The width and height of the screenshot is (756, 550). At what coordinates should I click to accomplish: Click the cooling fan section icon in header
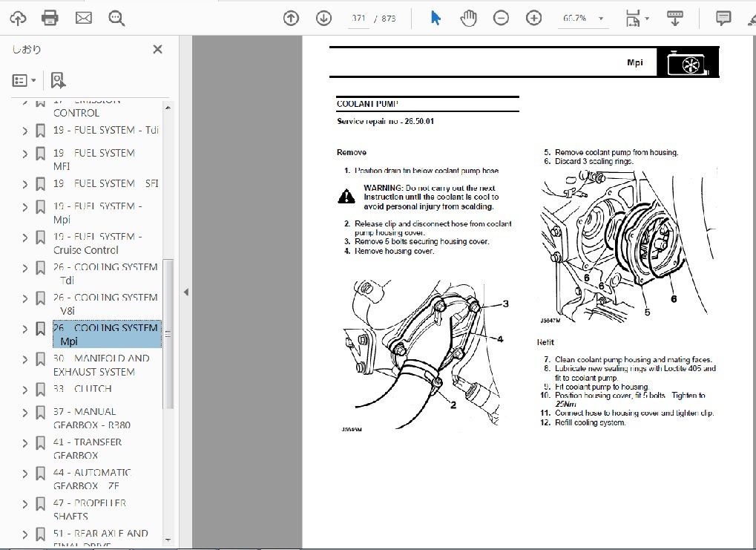(688, 62)
